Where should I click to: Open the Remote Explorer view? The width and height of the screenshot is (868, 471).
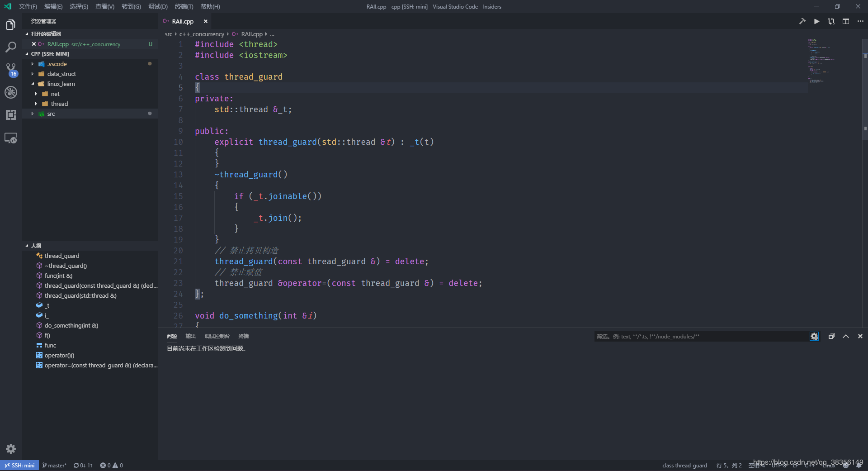point(11,138)
